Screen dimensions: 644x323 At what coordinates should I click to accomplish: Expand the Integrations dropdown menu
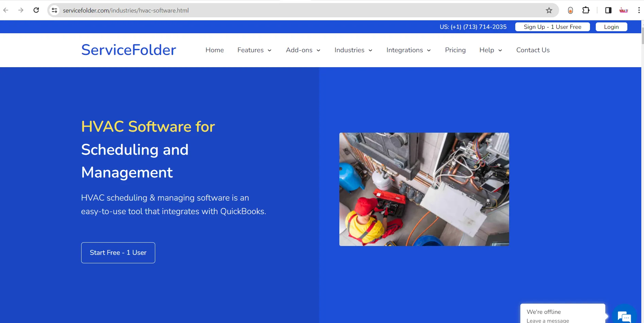tap(409, 50)
